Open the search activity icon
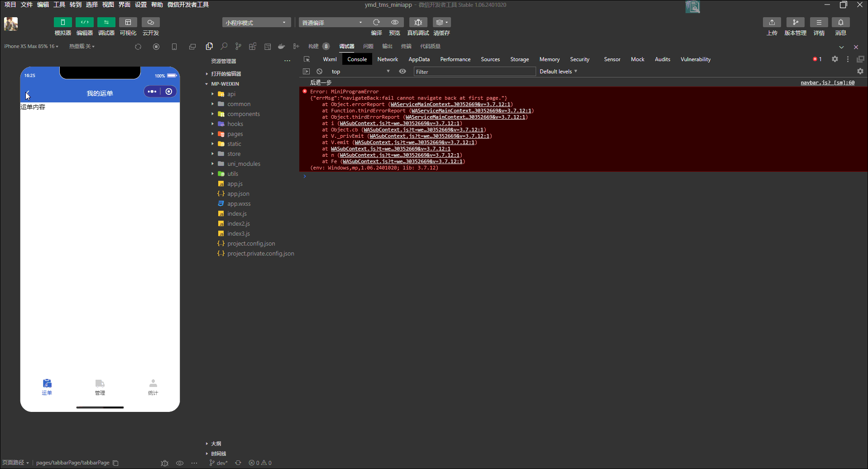Image resolution: width=868 pixels, height=469 pixels. (224, 46)
